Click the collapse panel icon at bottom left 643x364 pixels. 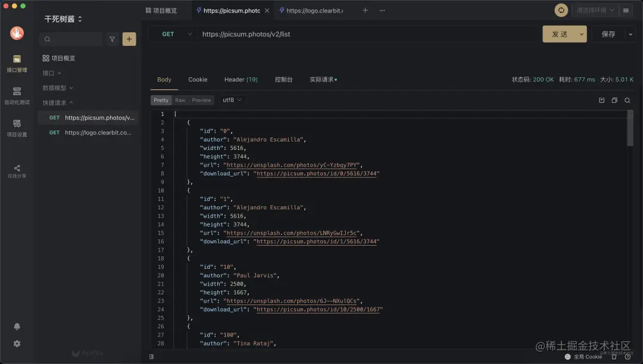click(x=151, y=357)
